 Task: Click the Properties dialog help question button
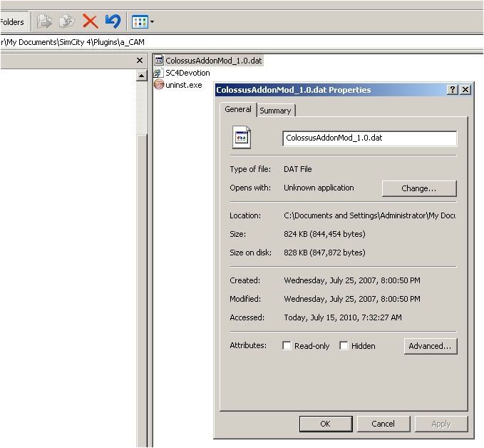(452, 90)
